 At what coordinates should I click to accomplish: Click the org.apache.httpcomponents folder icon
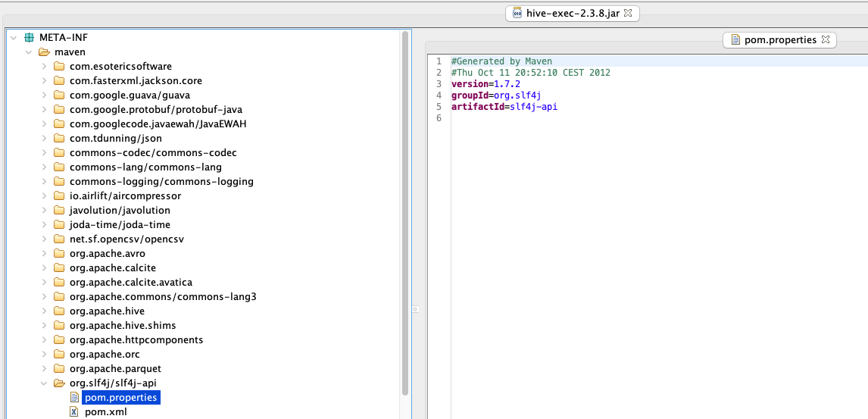click(x=59, y=340)
